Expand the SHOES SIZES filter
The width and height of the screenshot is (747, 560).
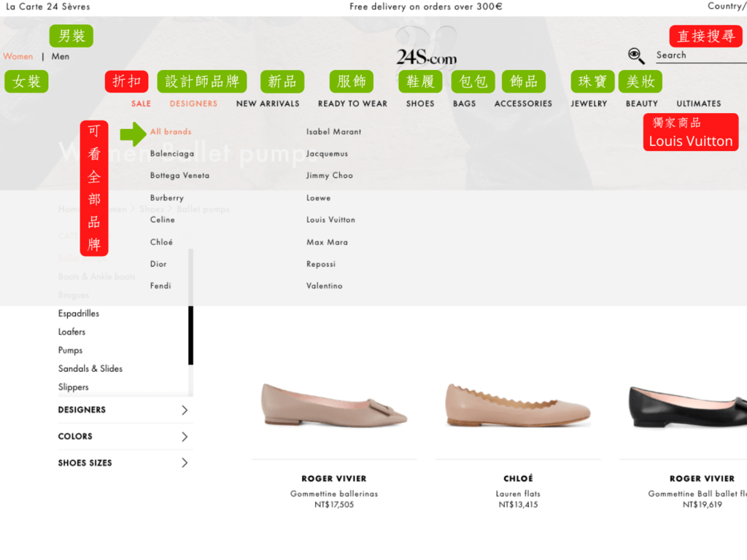click(125, 463)
